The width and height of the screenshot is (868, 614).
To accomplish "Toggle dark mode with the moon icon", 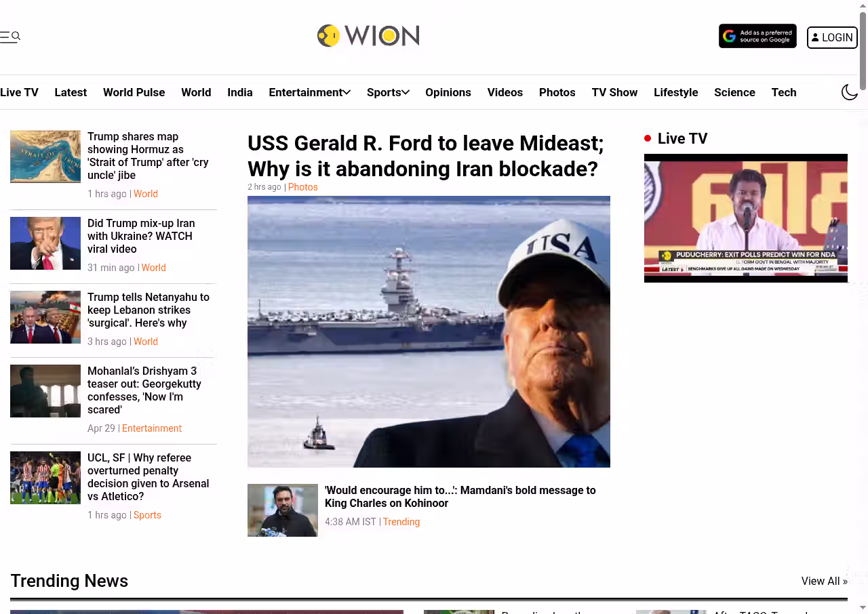I will (849, 92).
